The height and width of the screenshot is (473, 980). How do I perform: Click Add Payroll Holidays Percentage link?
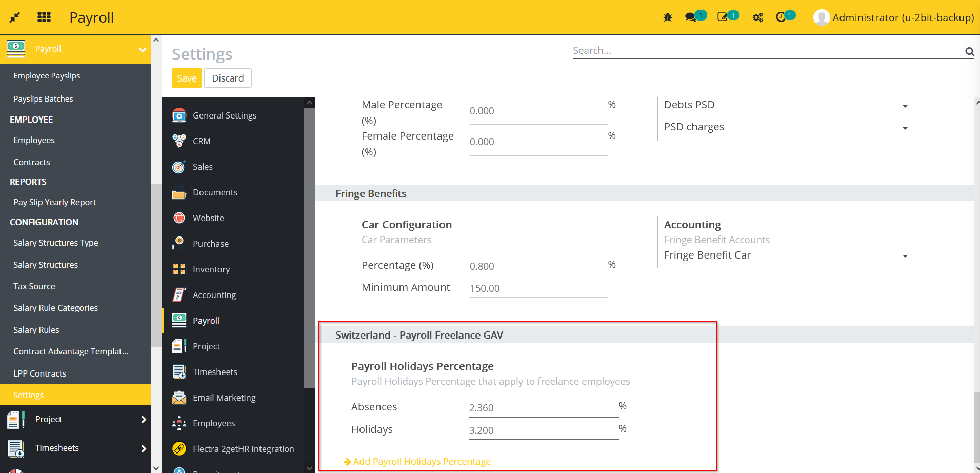point(422,461)
